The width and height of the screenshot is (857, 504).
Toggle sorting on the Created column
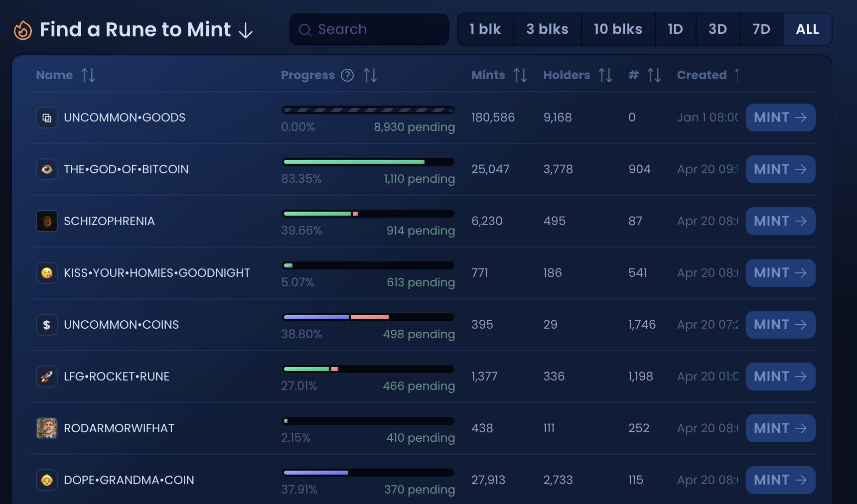coord(736,75)
